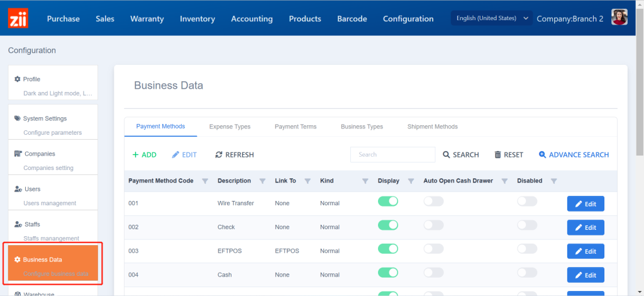Toggle Display switch for Wire Transfer

pyautogui.click(x=388, y=202)
